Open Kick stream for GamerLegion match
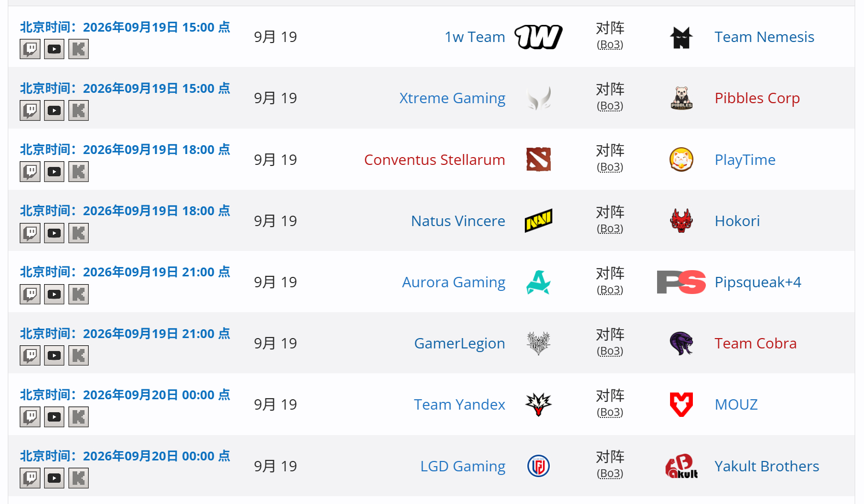This screenshot has height=504, width=864. pos(78,356)
